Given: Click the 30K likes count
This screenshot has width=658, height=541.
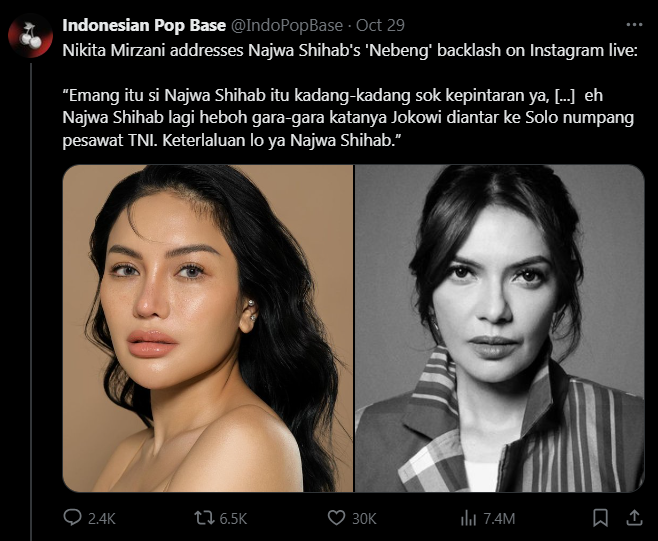Looking at the screenshot, I should (x=364, y=519).
